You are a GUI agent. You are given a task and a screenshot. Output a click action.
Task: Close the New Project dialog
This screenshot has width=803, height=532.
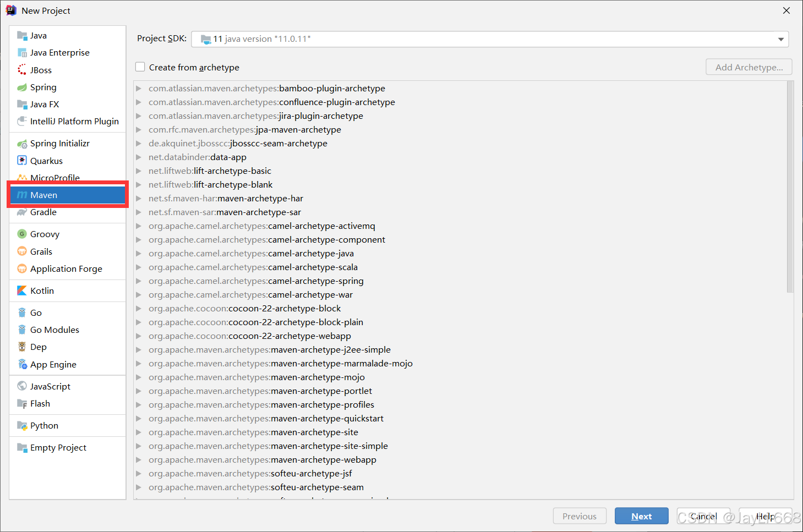pos(786,10)
